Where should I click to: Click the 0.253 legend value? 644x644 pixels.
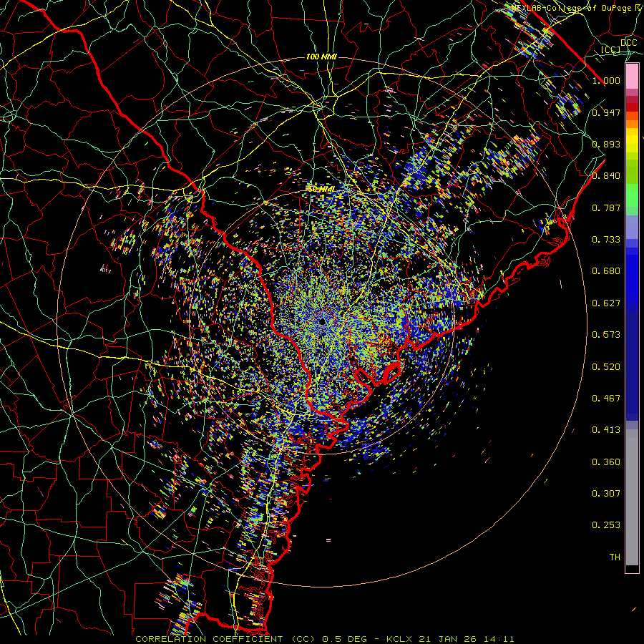(606, 525)
